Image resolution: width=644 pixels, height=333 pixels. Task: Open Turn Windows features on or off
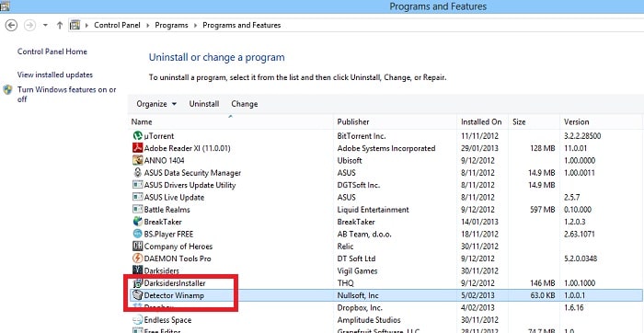coord(66,95)
